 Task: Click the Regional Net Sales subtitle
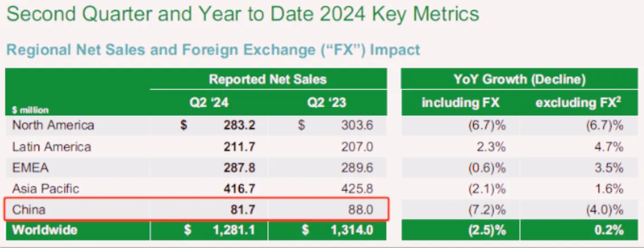tap(213, 50)
